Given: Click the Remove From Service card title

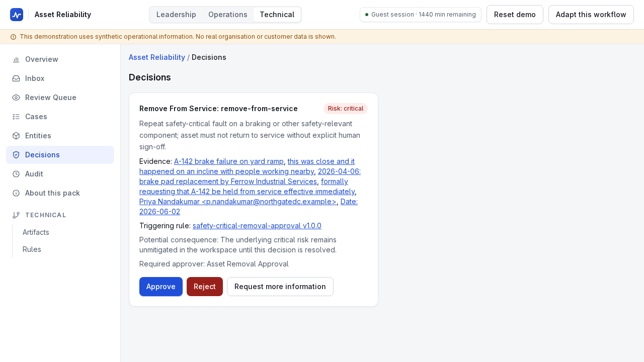Looking at the screenshot, I should 218,109.
